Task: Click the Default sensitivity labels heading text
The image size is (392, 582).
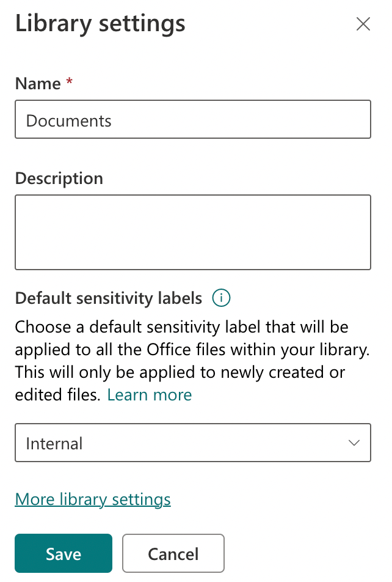Action: (x=108, y=298)
